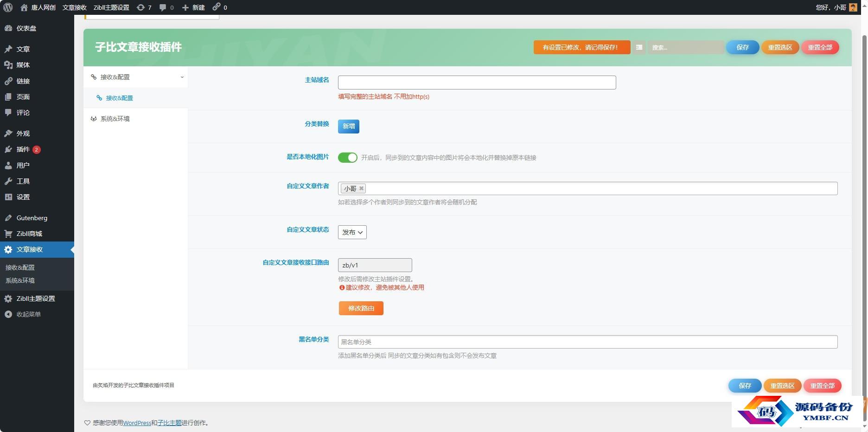Focus the 搜索 settings search box

click(686, 47)
